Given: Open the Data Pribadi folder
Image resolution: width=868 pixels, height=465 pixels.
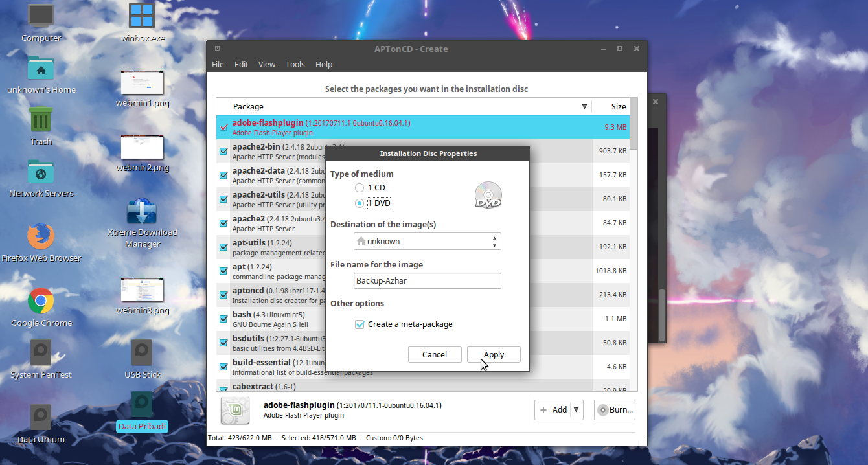Looking at the screenshot, I should 142,403.
